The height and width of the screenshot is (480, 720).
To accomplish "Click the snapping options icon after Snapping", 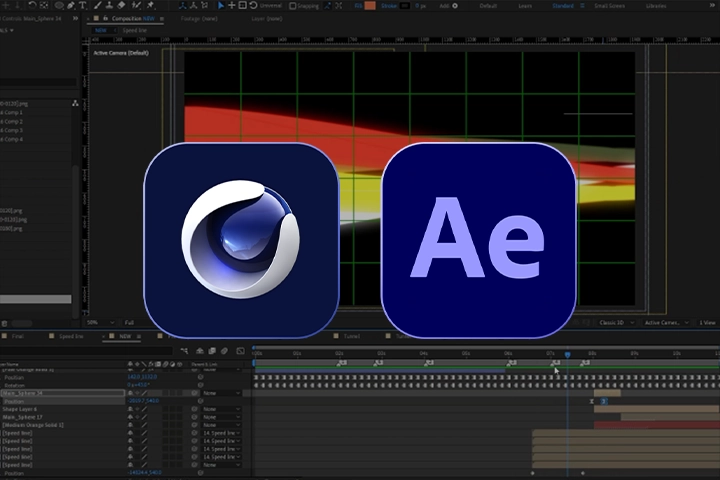I will (327, 6).
